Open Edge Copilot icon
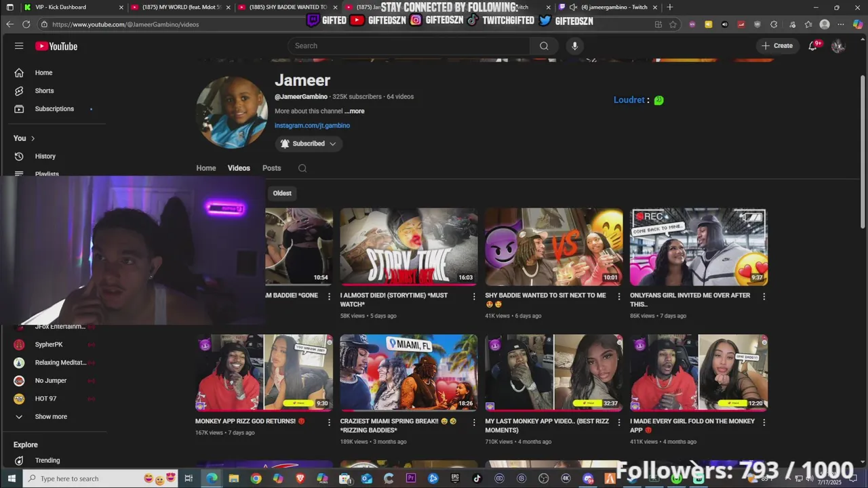The image size is (868, 488). pyautogui.click(x=858, y=24)
